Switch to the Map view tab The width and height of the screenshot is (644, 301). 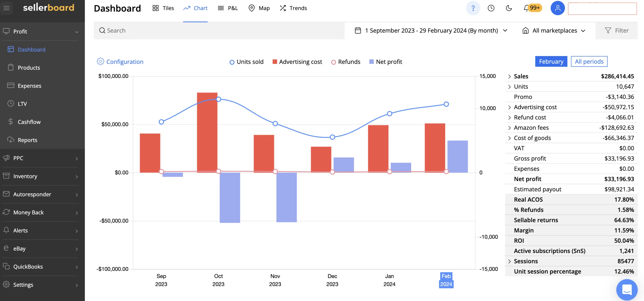pyautogui.click(x=259, y=8)
